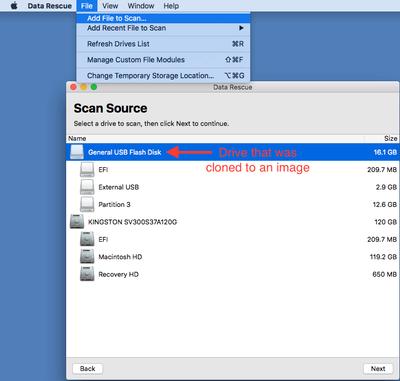Select External USB volume name
The width and height of the screenshot is (400, 381).
pos(119,187)
